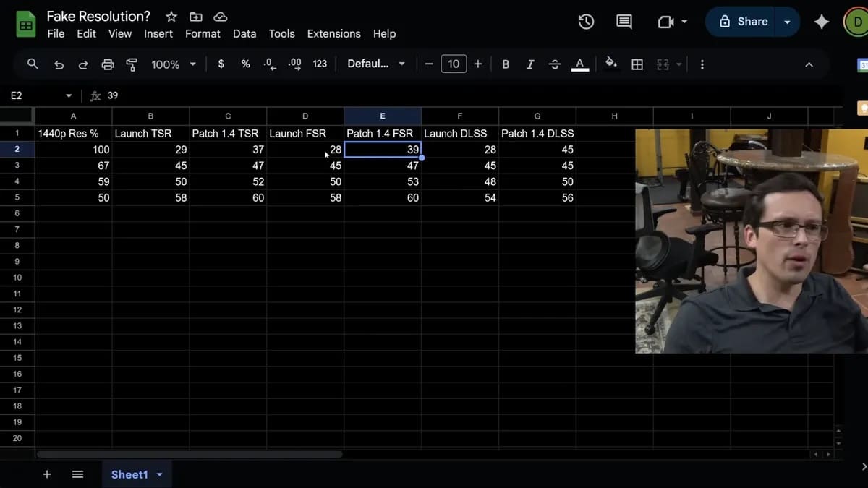Toggle bold formatting
Image resolution: width=868 pixels, height=488 pixels.
tap(506, 64)
